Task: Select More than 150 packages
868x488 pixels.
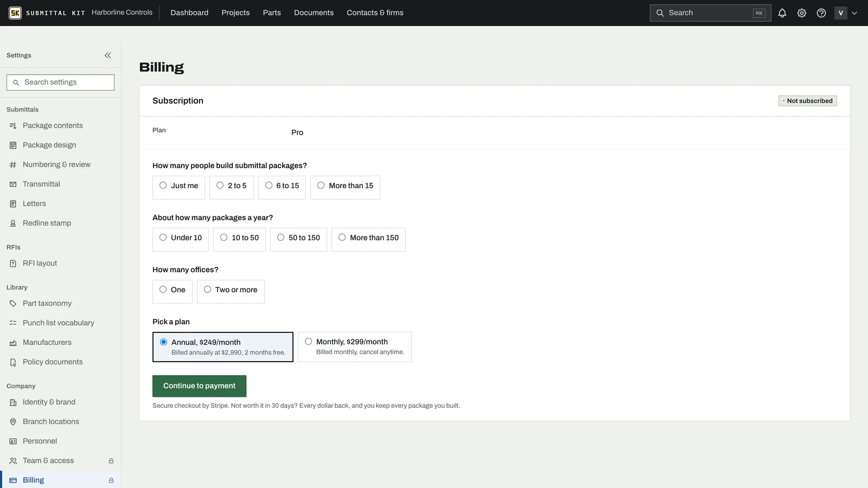Action: click(368, 239)
